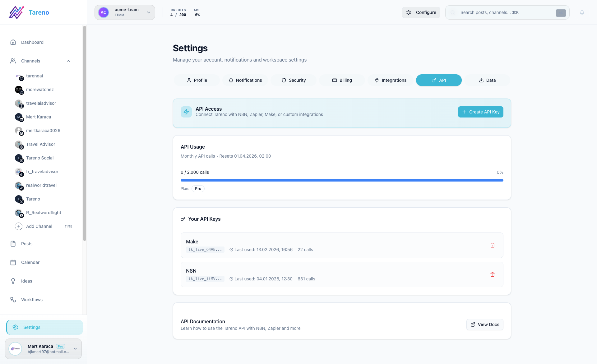Delete the Make API key

(493, 245)
